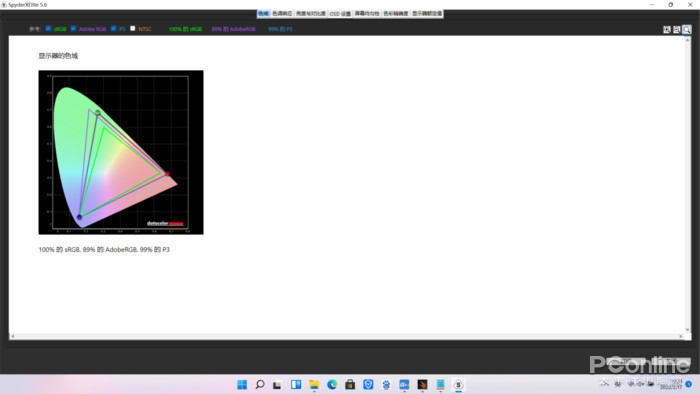Open taskbar search magnifier
Image resolution: width=700 pixels, height=394 pixels.
click(x=260, y=385)
